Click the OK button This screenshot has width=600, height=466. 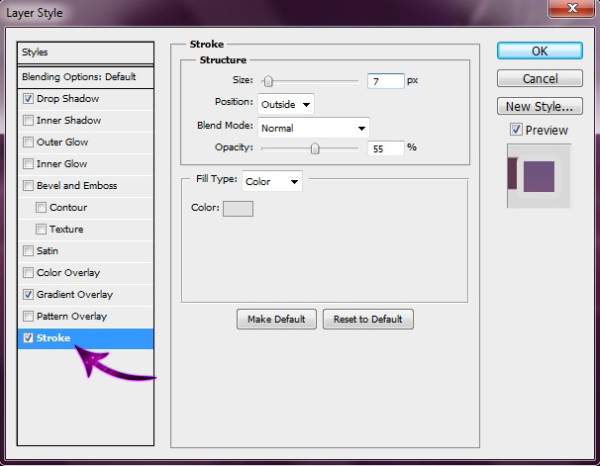(539, 51)
